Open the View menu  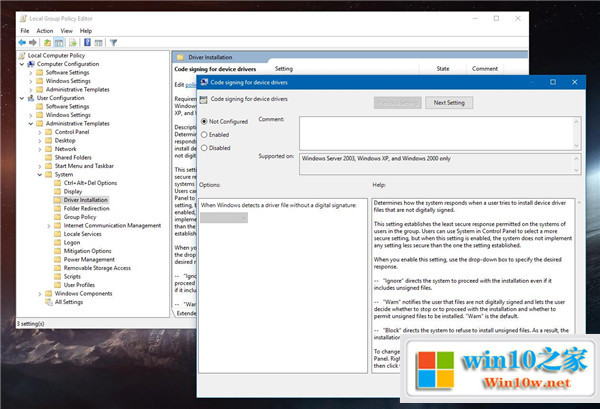(67, 31)
